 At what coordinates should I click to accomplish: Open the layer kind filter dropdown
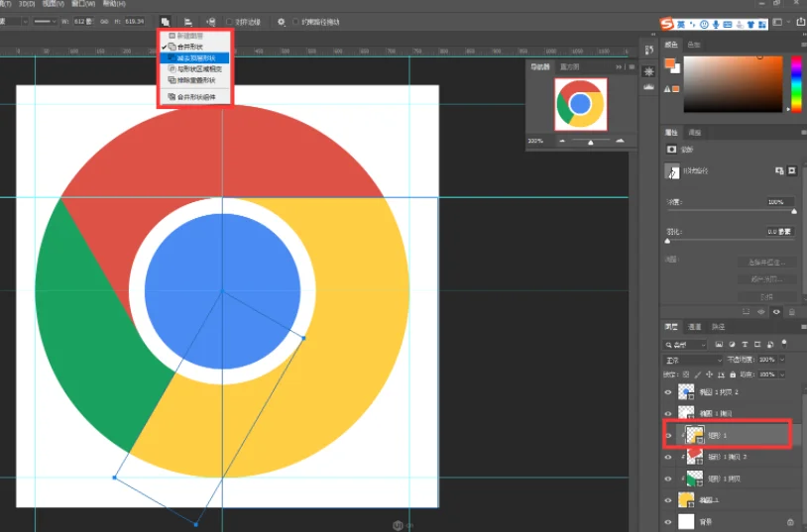tap(685, 344)
